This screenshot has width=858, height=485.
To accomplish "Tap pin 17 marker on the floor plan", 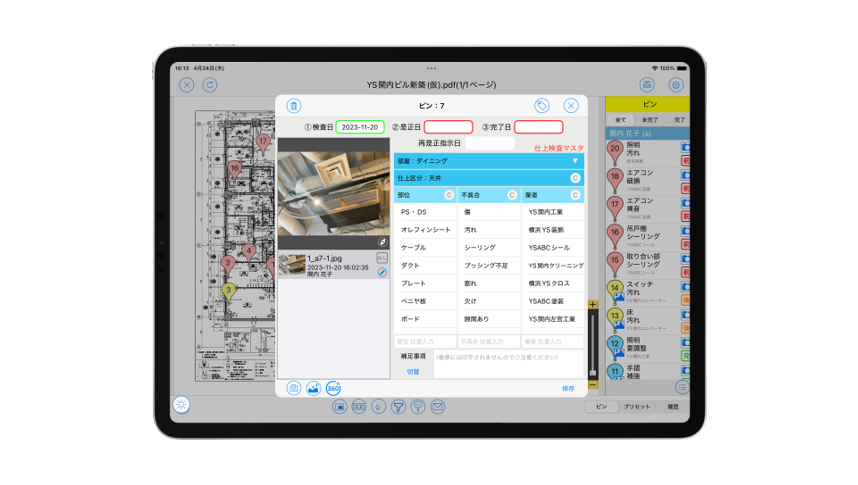I will tap(263, 143).
